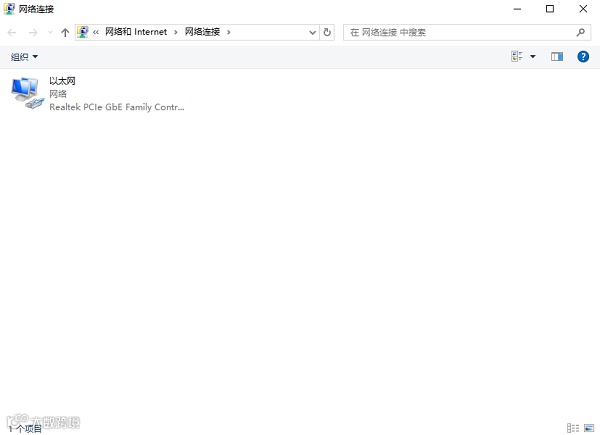Go forward using the forward arrow
The width and height of the screenshot is (600, 435).
(33, 33)
